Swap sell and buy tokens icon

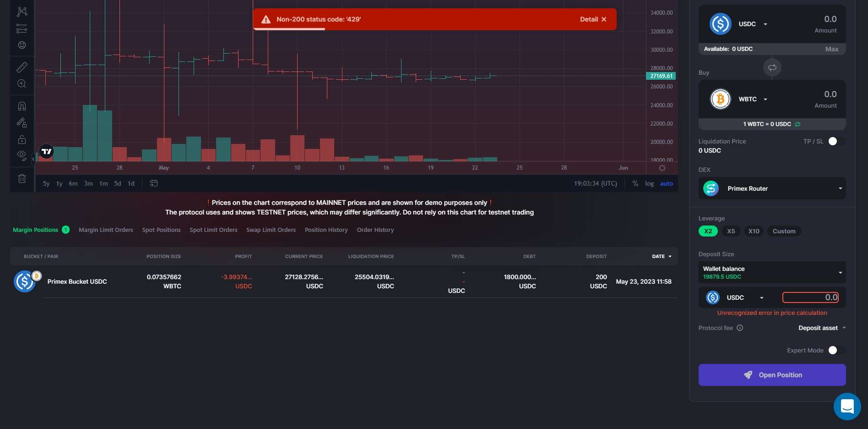point(772,67)
